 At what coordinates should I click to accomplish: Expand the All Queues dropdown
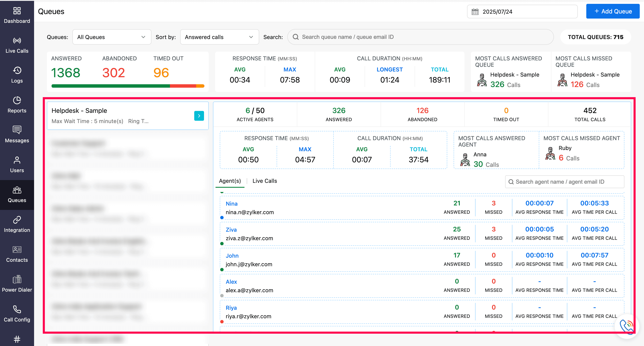pos(112,37)
